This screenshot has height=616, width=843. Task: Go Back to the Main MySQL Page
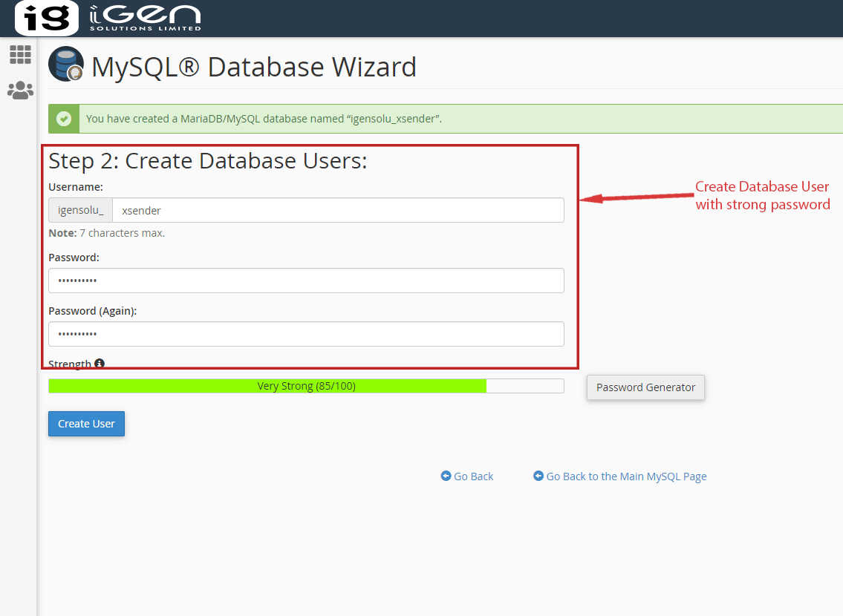pos(626,476)
